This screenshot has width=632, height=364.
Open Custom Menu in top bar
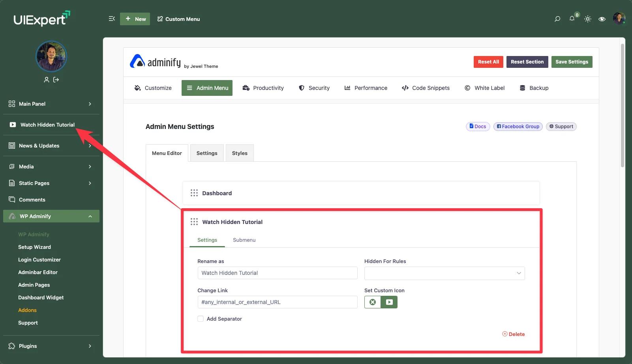click(x=178, y=19)
